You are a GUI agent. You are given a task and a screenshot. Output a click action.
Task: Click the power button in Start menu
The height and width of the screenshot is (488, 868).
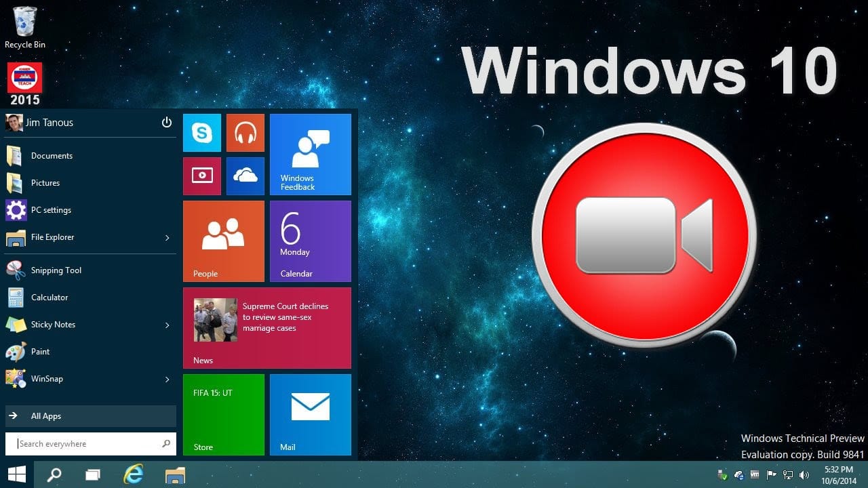click(x=167, y=123)
